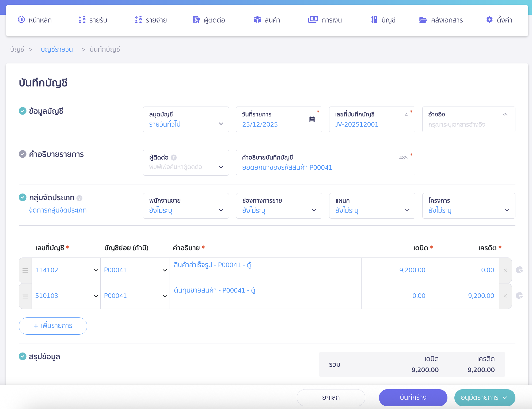532x409 pixels.
Task: Click the อ้างอิง reference input field
Action: (x=468, y=124)
